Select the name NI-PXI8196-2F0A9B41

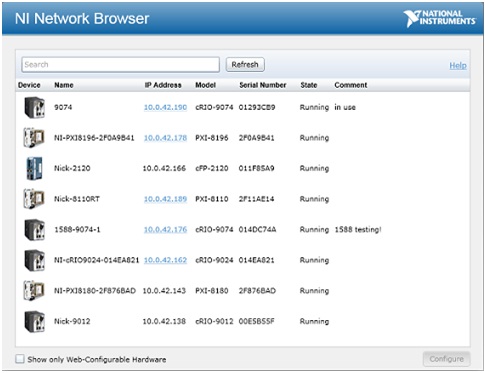point(94,138)
